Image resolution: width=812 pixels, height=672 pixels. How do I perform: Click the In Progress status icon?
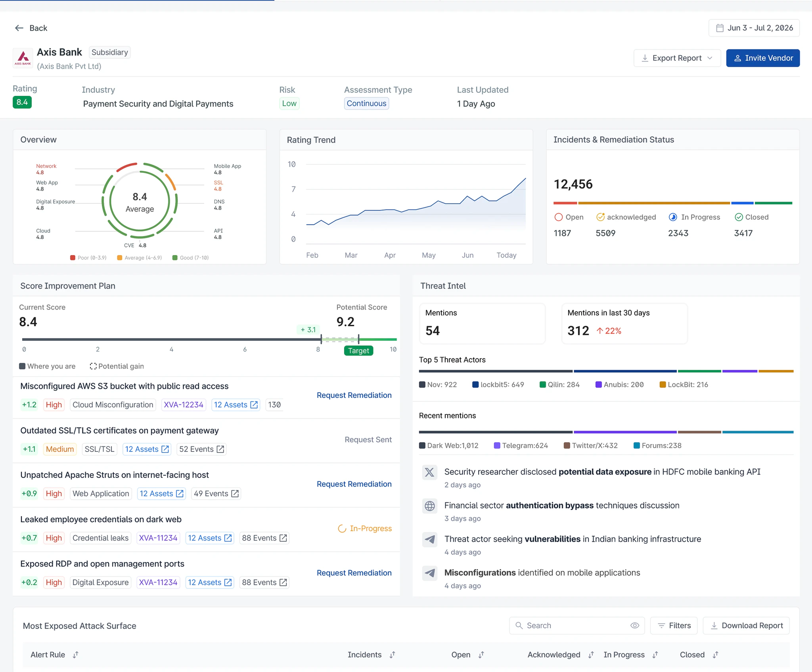pyautogui.click(x=673, y=217)
